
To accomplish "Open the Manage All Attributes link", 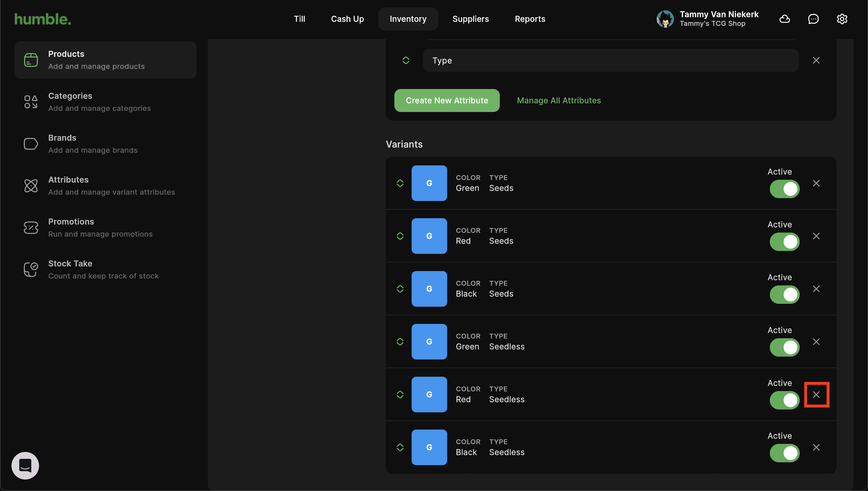I will coord(559,100).
